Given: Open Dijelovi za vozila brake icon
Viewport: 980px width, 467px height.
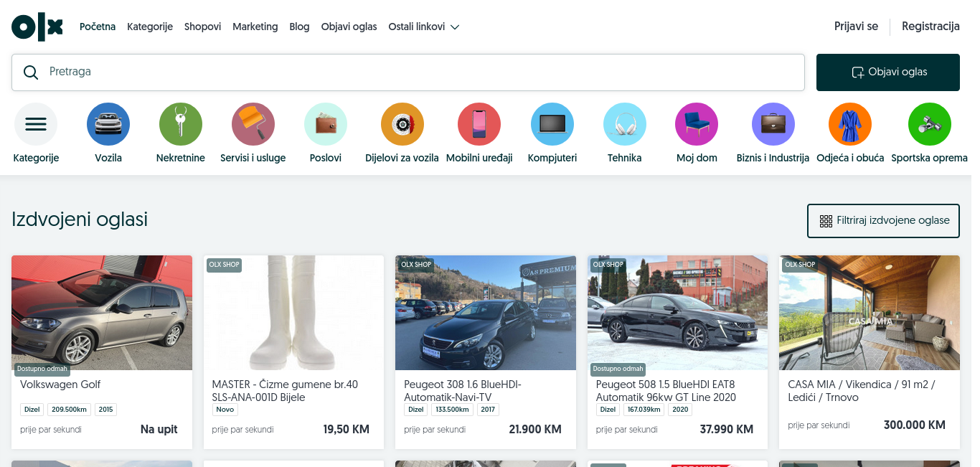Looking at the screenshot, I should pyautogui.click(x=402, y=124).
